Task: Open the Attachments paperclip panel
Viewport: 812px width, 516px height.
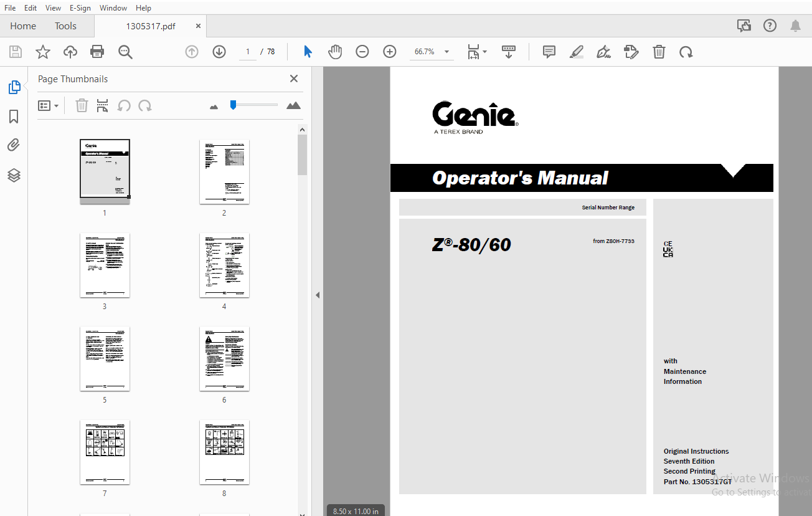Action: (x=14, y=146)
